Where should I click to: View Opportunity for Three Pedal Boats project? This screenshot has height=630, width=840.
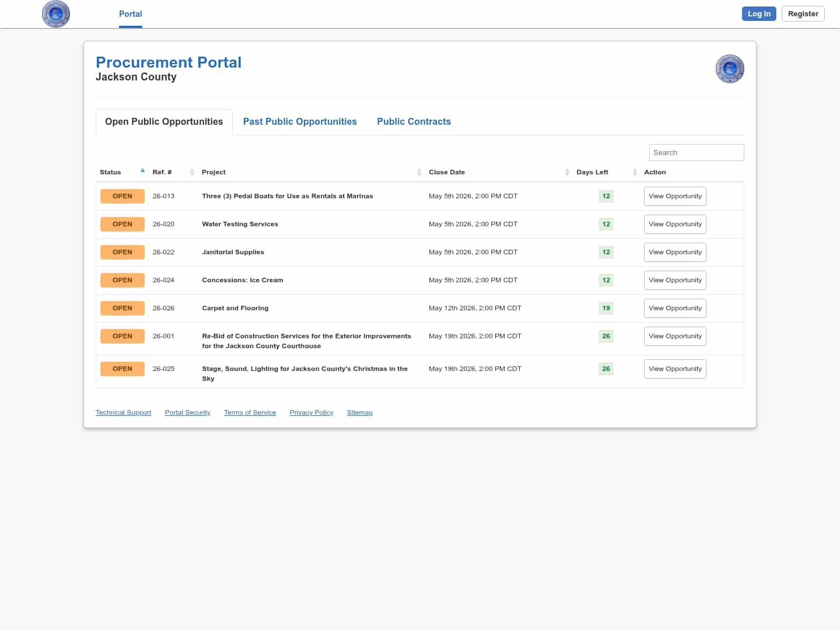(675, 196)
